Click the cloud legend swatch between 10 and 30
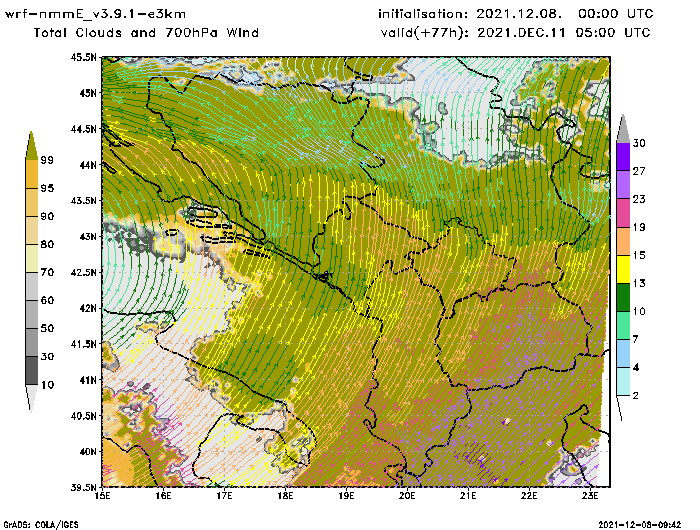This screenshot has width=700, height=530. (x=32, y=371)
